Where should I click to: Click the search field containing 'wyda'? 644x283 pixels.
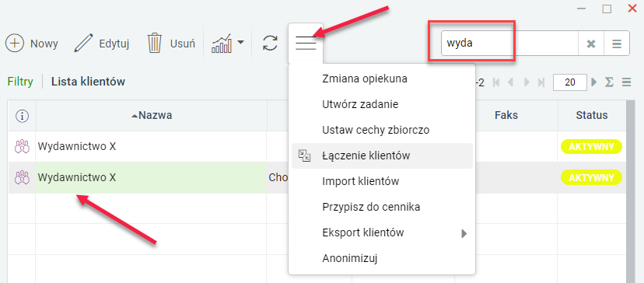[509, 43]
